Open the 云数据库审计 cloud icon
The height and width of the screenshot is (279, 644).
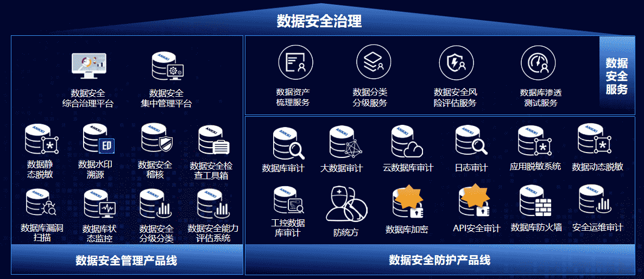tap(407, 142)
